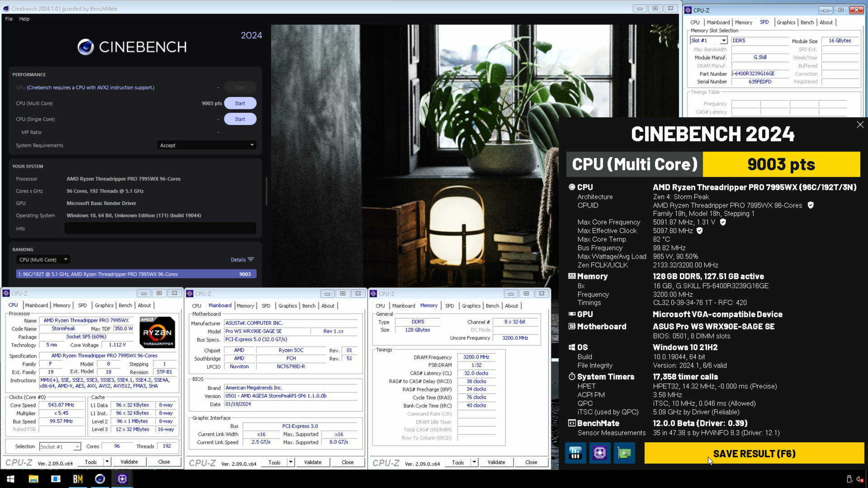Open the Socket #1 selection dropdown
Image resolution: width=868 pixels, height=488 pixels.
coord(60,447)
